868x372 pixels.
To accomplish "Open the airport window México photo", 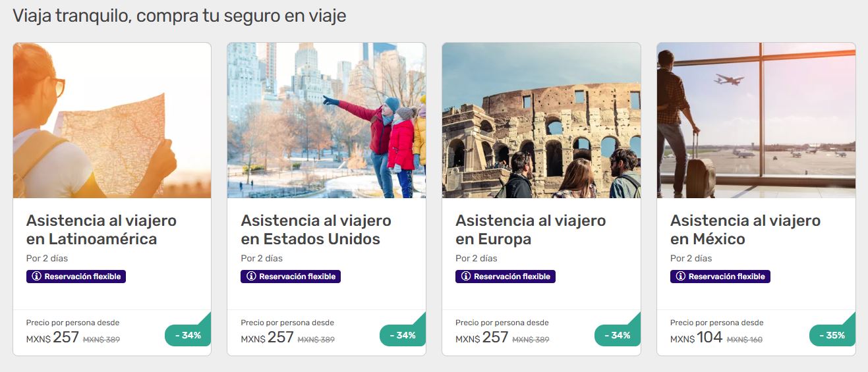I will click(x=757, y=120).
